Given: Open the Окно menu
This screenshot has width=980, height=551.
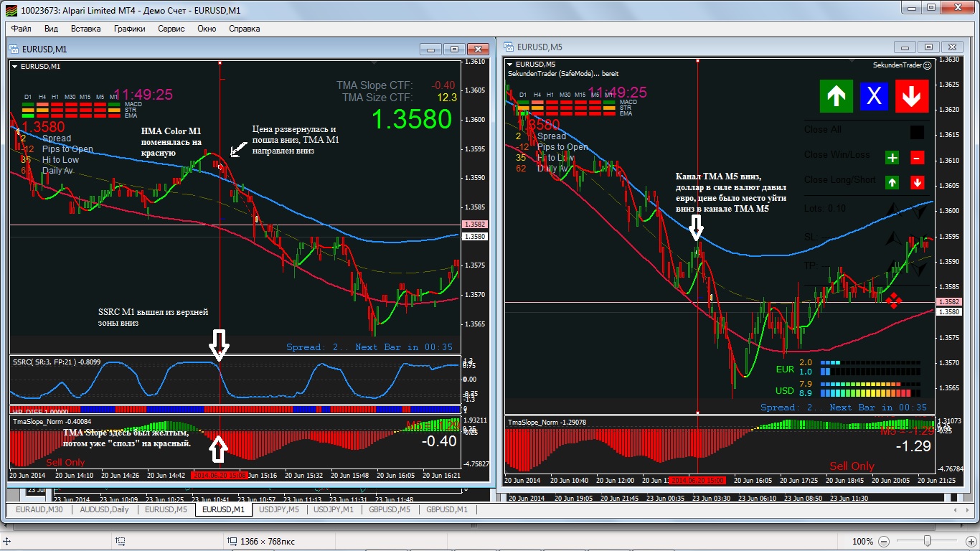Looking at the screenshot, I should 207,29.
